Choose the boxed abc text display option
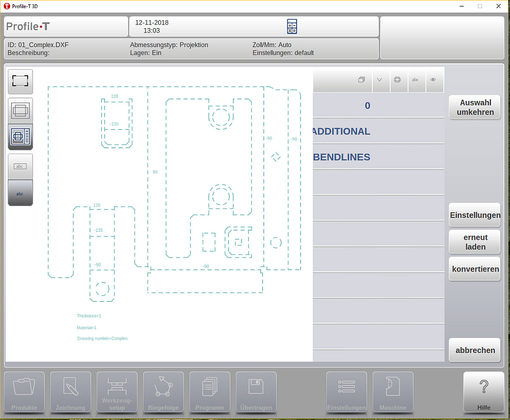 [x=20, y=166]
